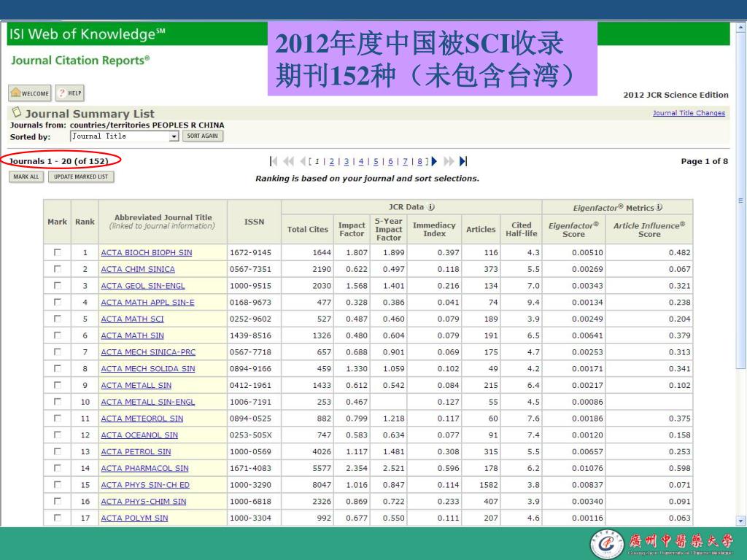Viewport: 747px width, 560px height.
Task: Mark the ACTA PETROL SIN checkbox
Action: 58,451
